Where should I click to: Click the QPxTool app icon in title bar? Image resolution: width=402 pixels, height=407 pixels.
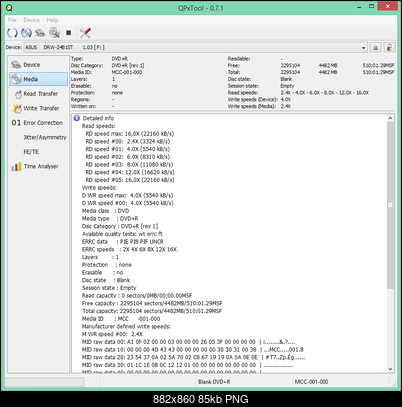(10, 8)
